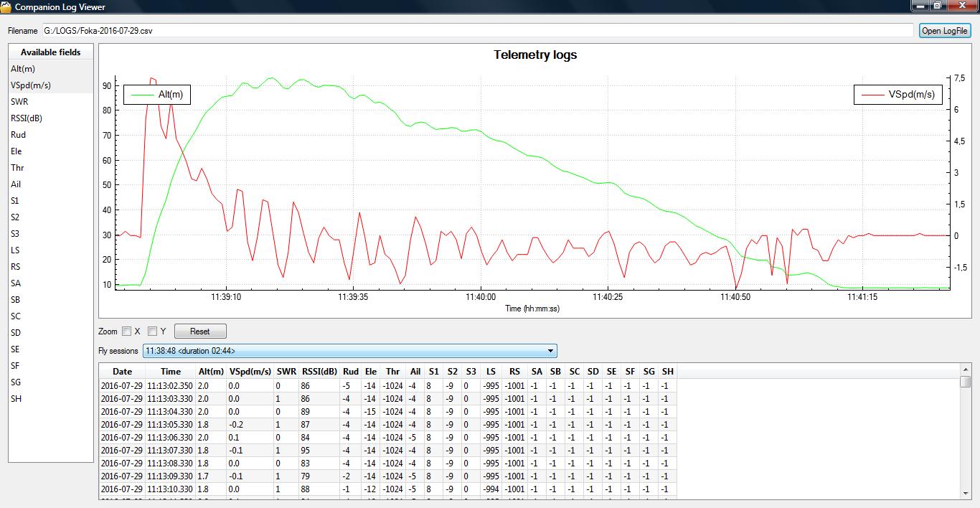Click the VSpd(m/s) chart legend box
980x508 pixels.
coord(898,94)
